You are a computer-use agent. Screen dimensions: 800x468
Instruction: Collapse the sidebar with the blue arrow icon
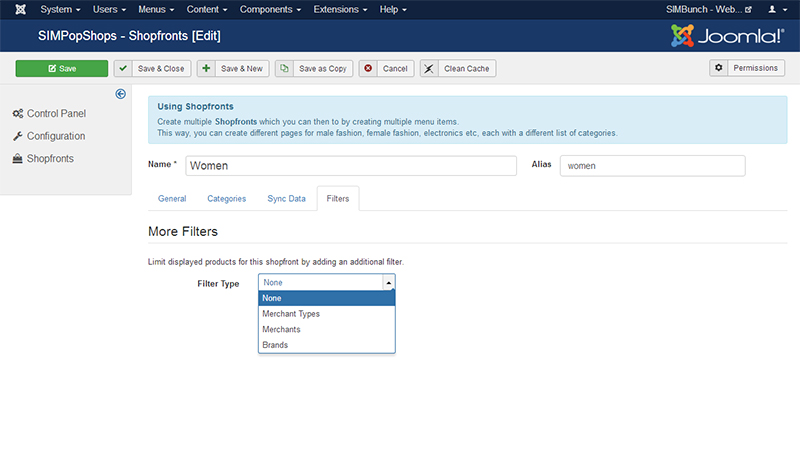(x=120, y=94)
